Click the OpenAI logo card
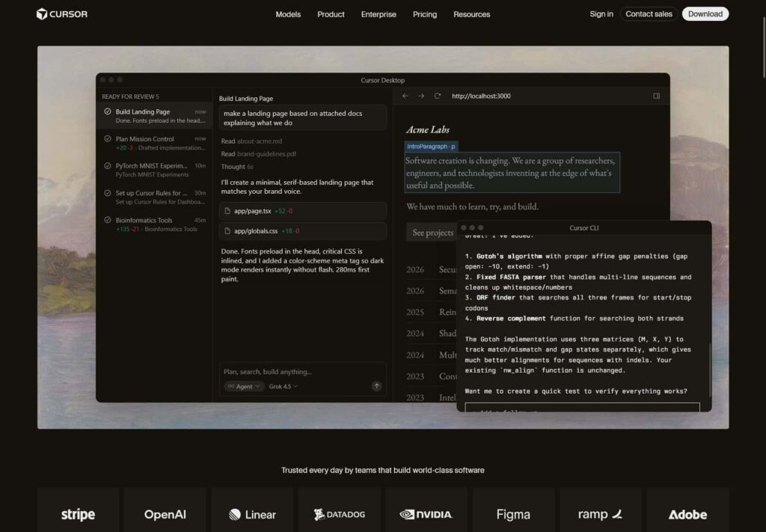766x532 pixels. click(x=165, y=510)
